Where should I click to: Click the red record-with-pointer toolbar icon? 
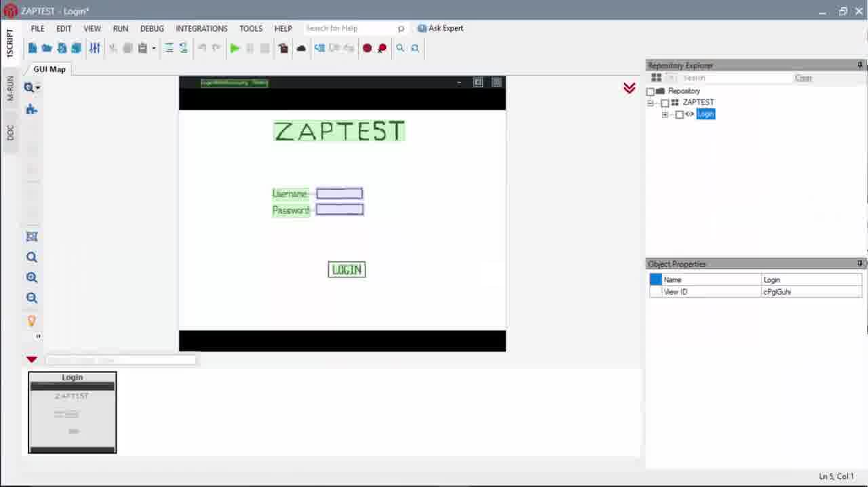point(382,48)
